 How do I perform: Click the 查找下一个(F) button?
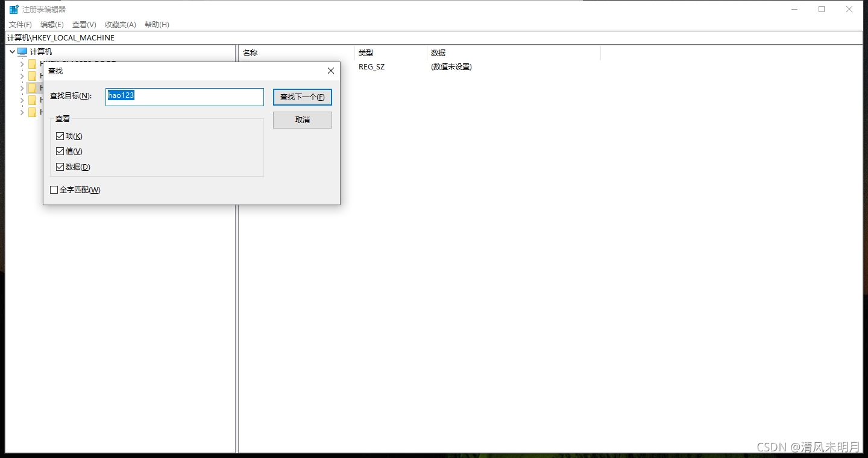pos(303,97)
